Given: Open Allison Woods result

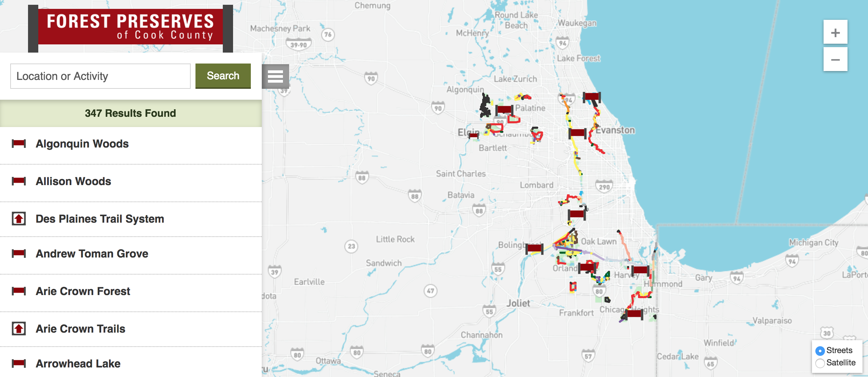Looking at the screenshot, I should click(x=73, y=181).
